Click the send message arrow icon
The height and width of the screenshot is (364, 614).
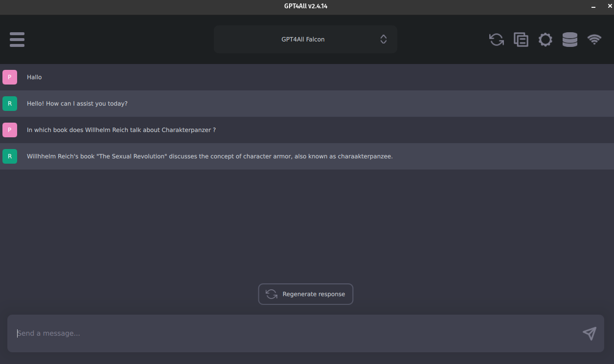click(590, 333)
